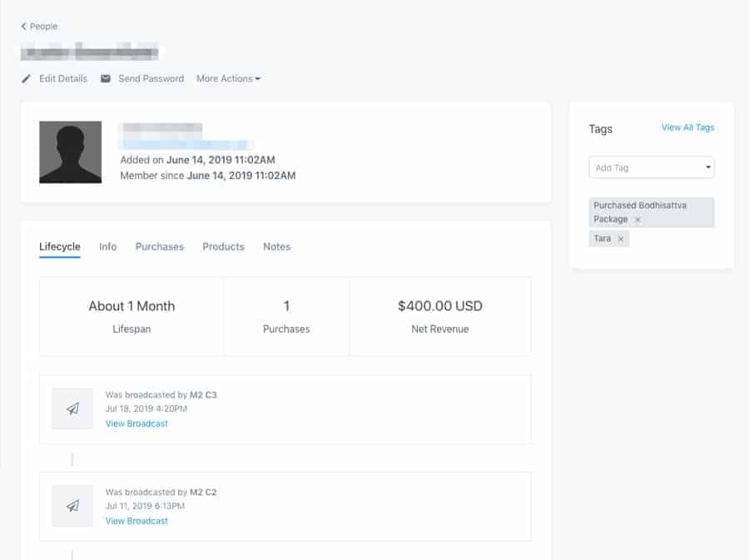Switch to the Purchases tab
Screen dimensions: 749x560
160,247
